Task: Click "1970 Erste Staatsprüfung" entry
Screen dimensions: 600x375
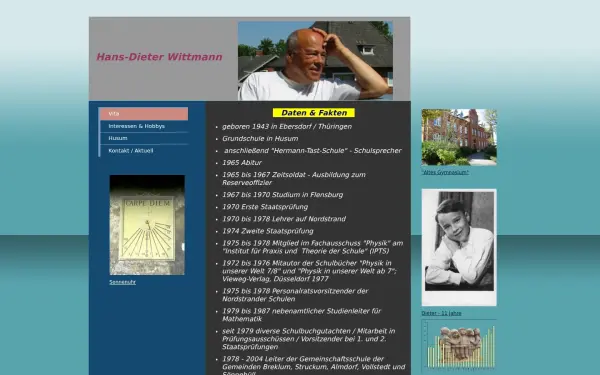Action: point(265,207)
